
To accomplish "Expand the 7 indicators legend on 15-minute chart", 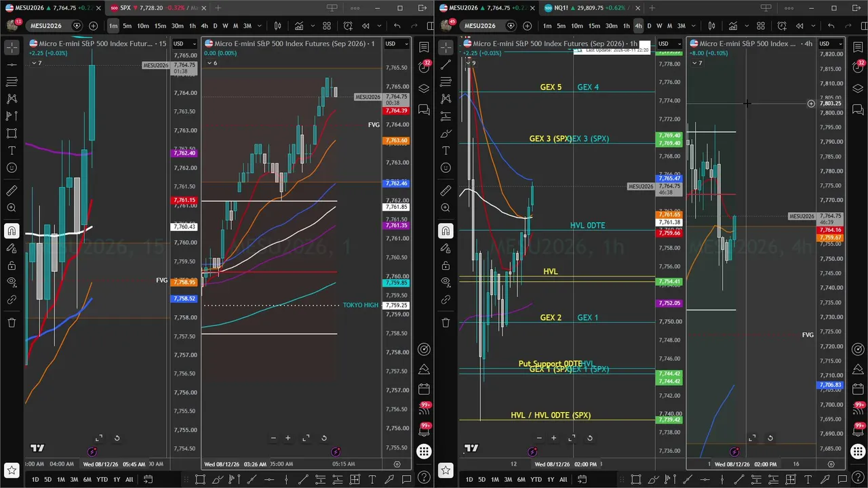I will pos(36,63).
